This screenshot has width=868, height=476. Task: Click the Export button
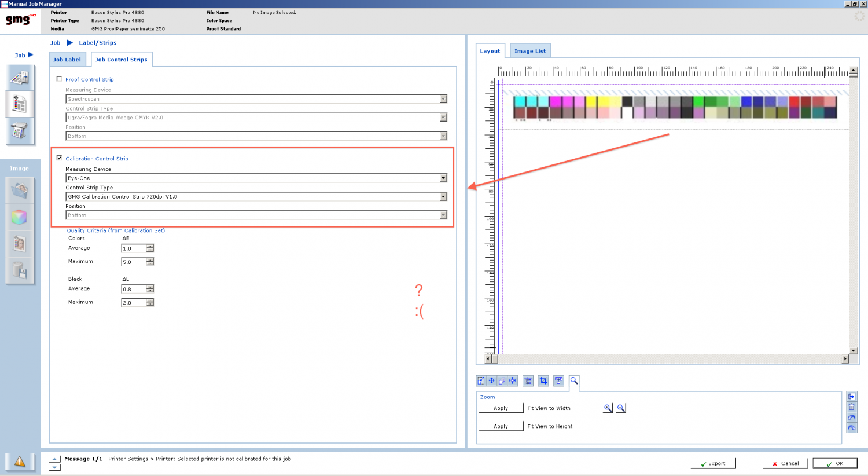click(x=713, y=463)
